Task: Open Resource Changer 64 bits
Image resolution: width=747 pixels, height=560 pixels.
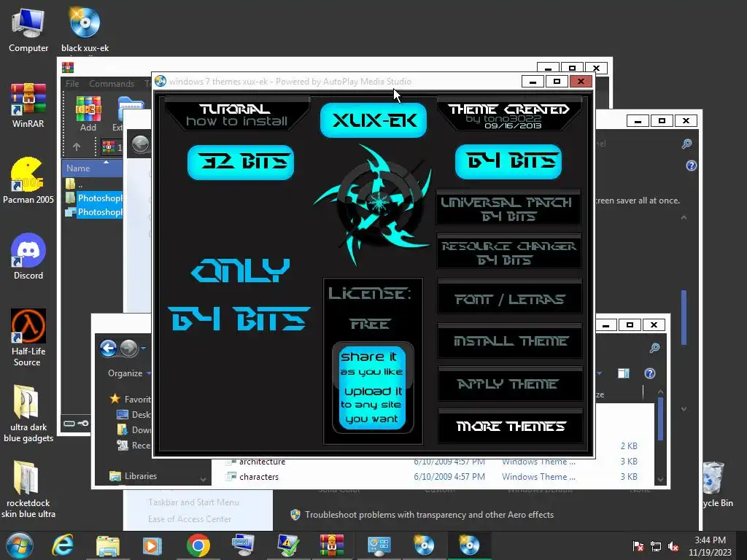Action: [x=508, y=252]
